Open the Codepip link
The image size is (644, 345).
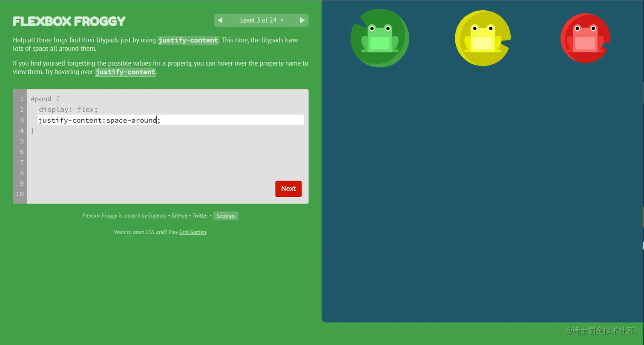[x=157, y=216]
